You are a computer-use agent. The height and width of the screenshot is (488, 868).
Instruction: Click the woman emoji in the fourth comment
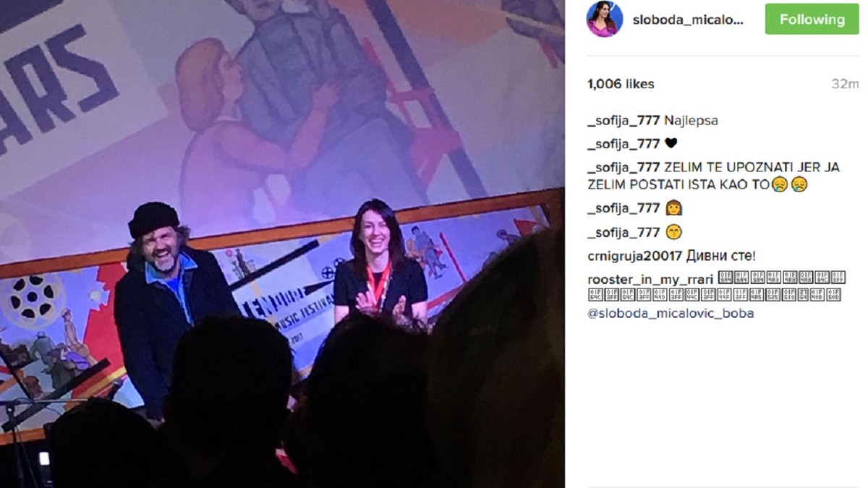coord(672,209)
